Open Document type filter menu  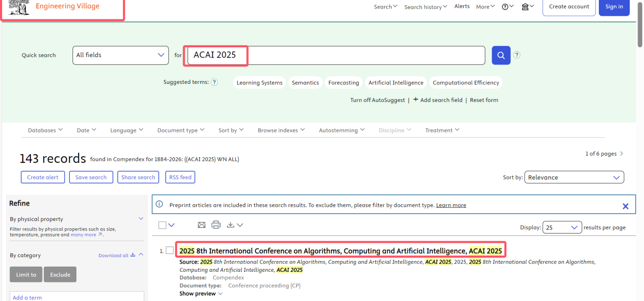181,130
